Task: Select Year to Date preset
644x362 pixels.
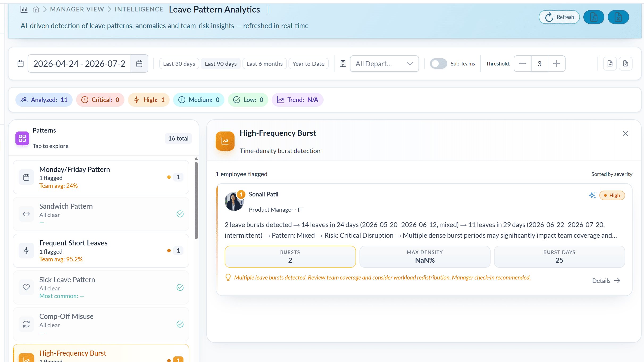Action: pyautogui.click(x=308, y=64)
